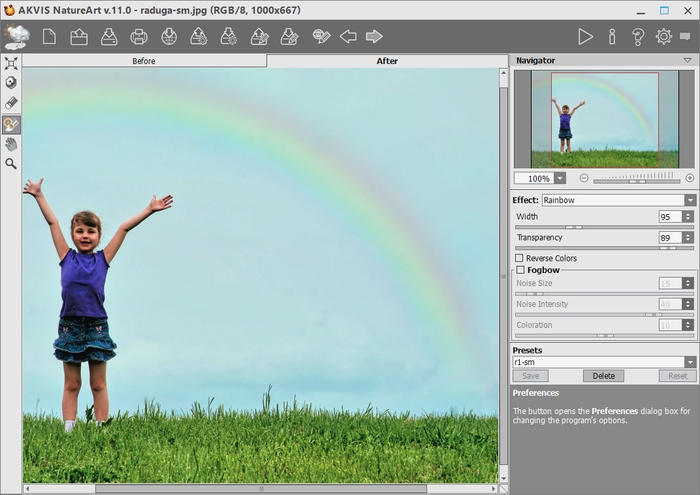Click the Width slider track
This screenshot has width=700, height=495.
point(604,227)
